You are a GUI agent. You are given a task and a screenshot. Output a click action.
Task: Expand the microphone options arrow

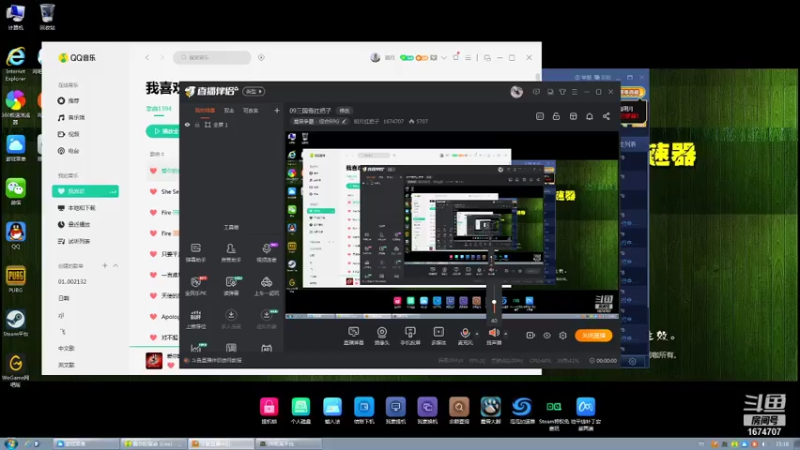pos(477,334)
